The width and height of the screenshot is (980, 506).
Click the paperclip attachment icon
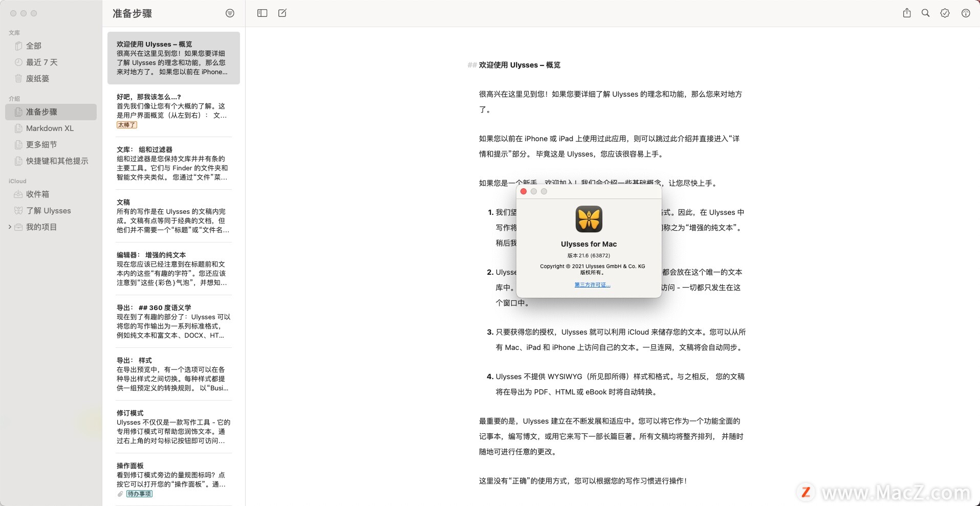tap(120, 494)
